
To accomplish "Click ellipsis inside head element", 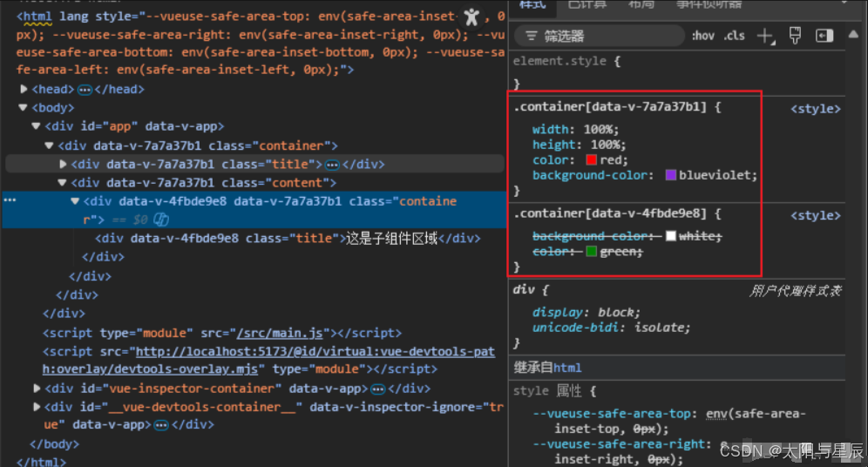I will (85, 90).
